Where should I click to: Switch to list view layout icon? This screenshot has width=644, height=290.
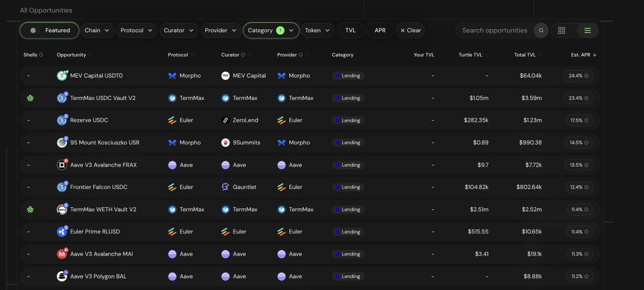tap(588, 31)
